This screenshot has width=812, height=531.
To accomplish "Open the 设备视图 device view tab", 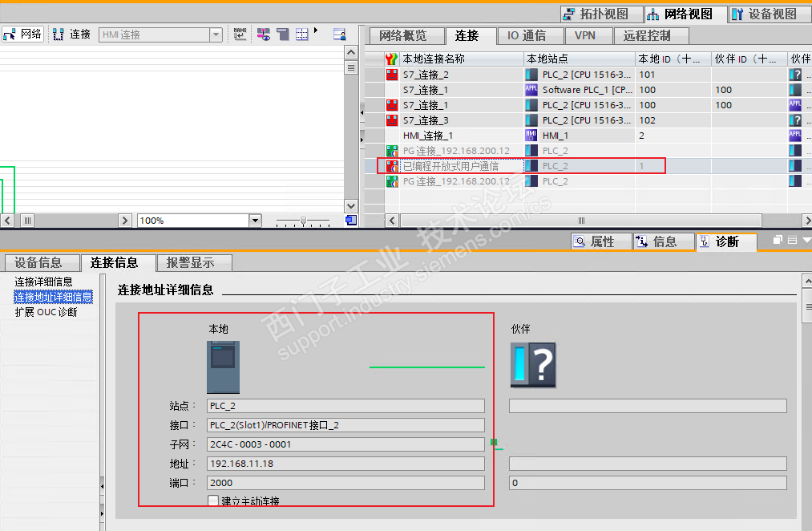I will coord(770,14).
